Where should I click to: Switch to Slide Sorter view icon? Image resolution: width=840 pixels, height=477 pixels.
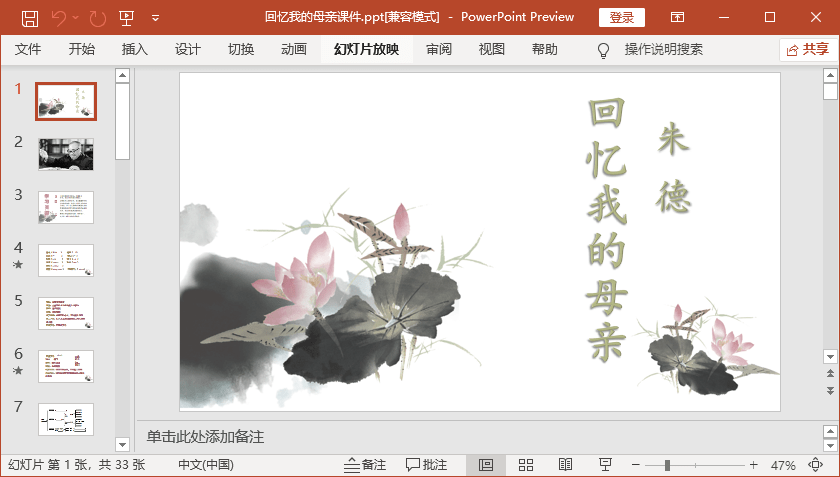click(526, 465)
